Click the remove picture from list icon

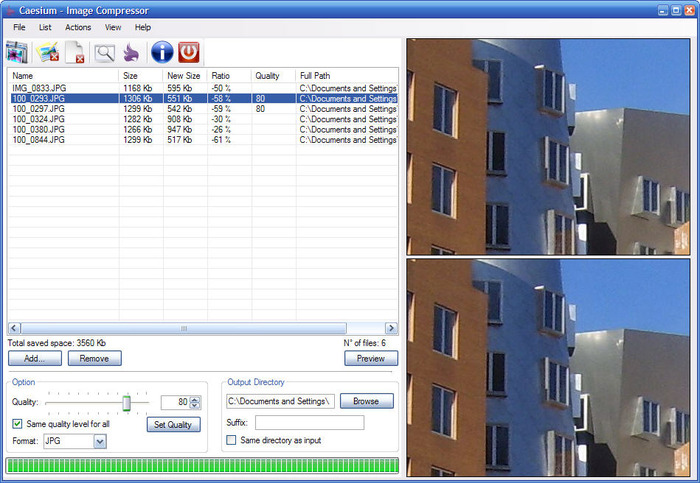click(48, 52)
